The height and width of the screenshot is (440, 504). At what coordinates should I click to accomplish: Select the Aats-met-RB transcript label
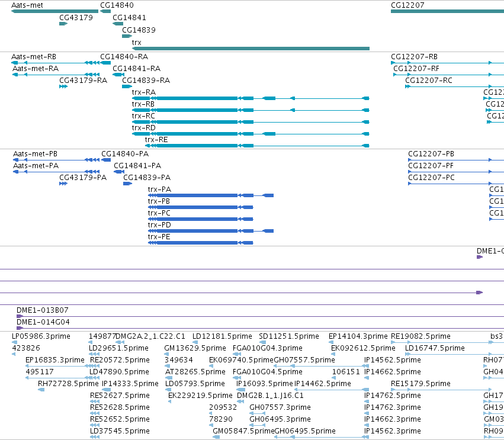pos(34,57)
